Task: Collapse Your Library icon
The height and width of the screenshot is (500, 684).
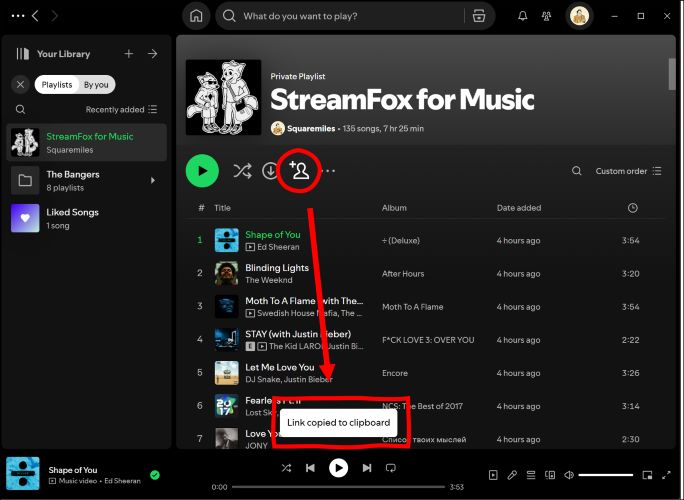Action: click(x=23, y=54)
